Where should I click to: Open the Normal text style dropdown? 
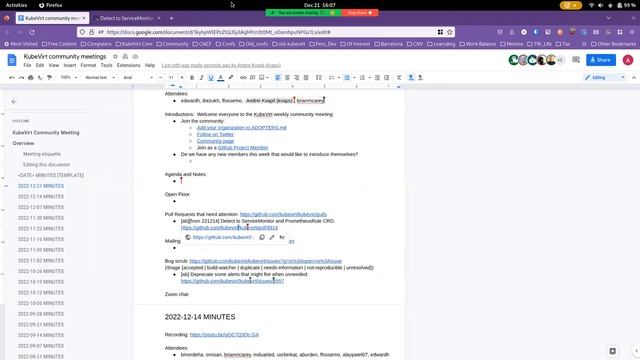pyautogui.click(x=100, y=78)
